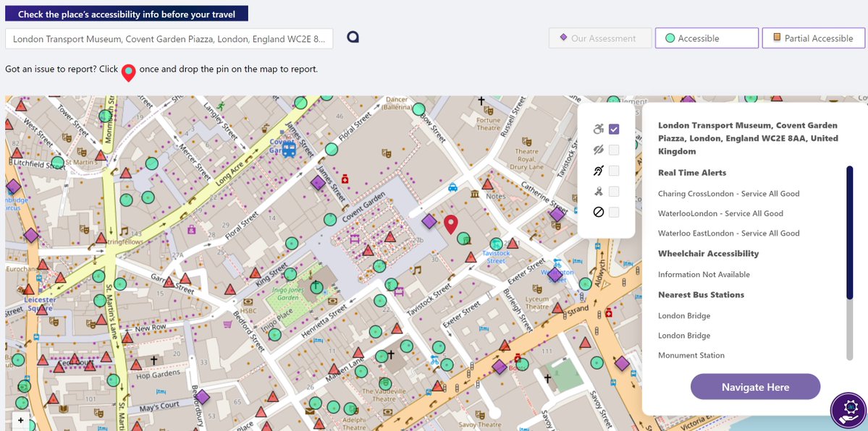This screenshot has height=431, width=868.
Task: Click the Accessible legend button
Action: (x=707, y=38)
